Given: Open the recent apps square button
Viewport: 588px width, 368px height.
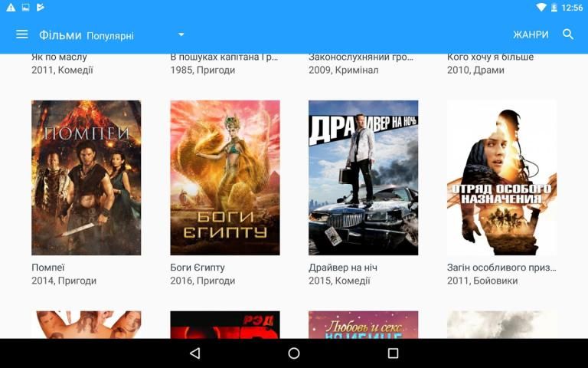Looking at the screenshot, I should coord(393,353).
